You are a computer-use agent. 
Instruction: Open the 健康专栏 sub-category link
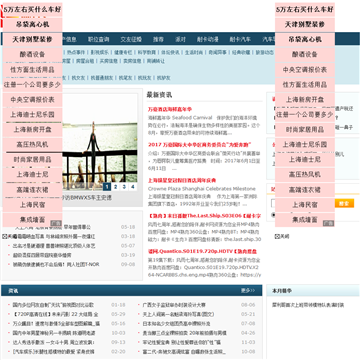tap(123, 52)
